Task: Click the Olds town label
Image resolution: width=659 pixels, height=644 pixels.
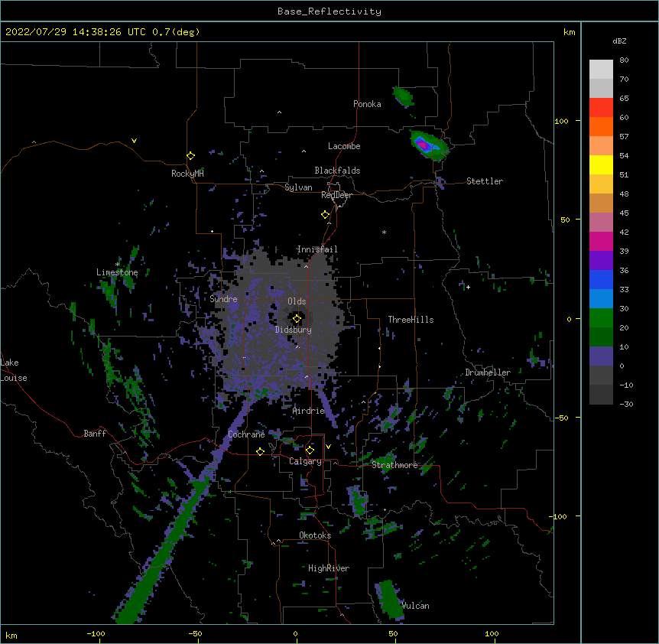Action: pyautogui.click(x=297, y=301)
